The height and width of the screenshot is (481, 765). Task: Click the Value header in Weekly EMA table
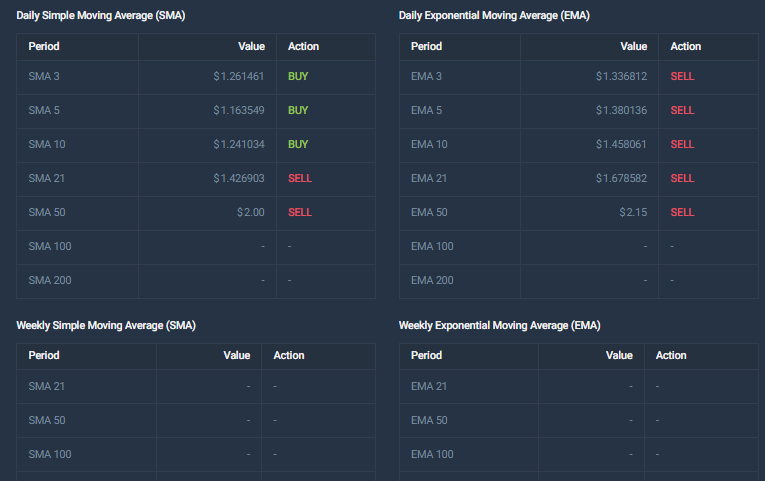pos(619,356)
